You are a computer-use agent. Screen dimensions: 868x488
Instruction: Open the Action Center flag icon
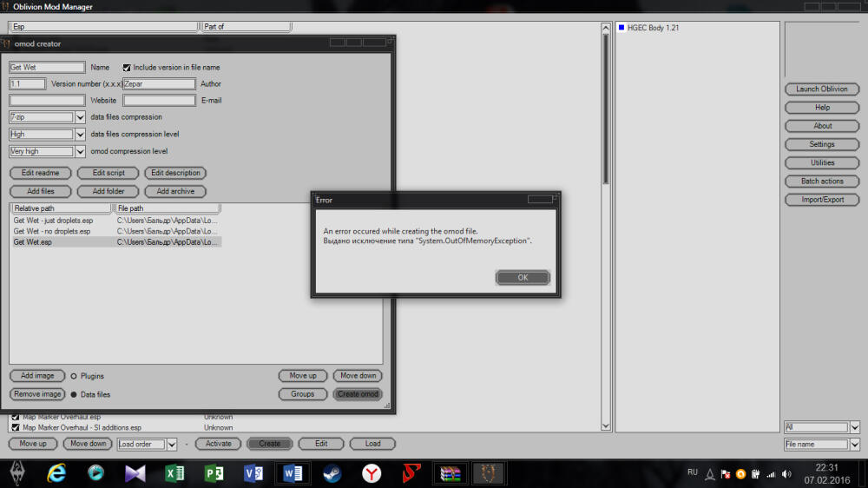pyautogui.click(x=725, y=474)
